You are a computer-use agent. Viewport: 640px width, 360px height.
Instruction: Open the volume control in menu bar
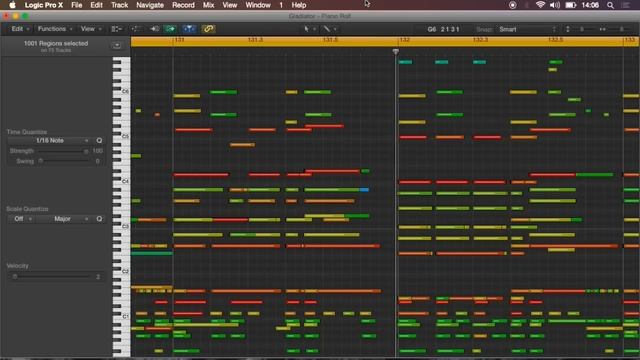555,5
